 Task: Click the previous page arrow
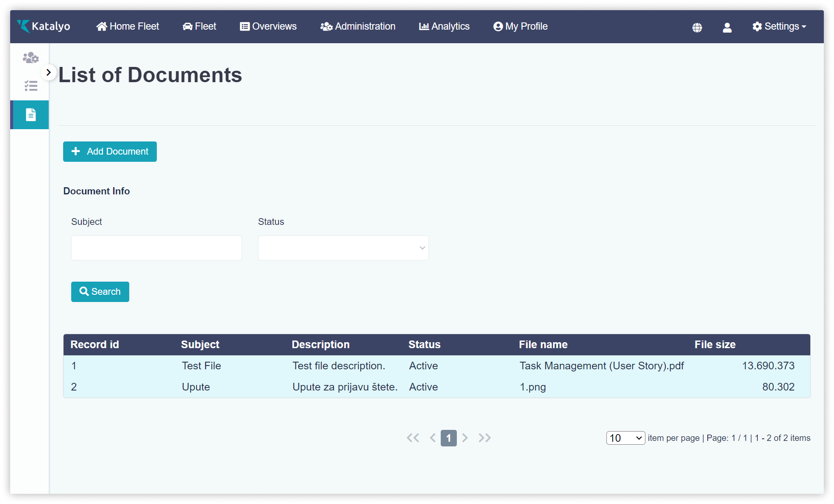[x=432, y=438]
